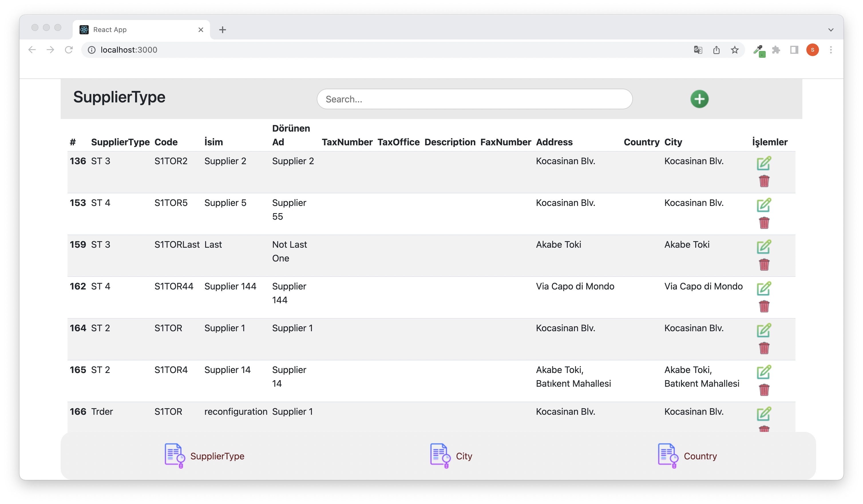Screen dimensions: 863x504
Task: Go back in browser history
Action: tap(32, 50)
